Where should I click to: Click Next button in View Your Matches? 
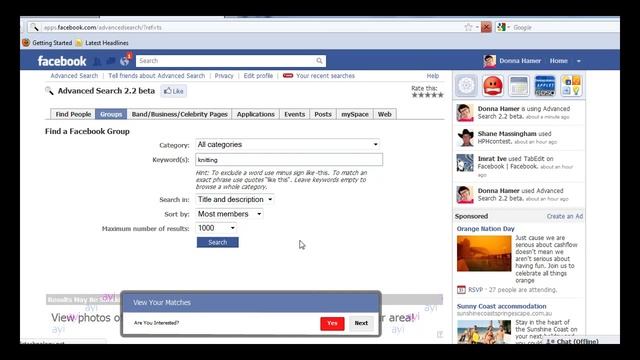pyautogui.click(x=361, y=323)
